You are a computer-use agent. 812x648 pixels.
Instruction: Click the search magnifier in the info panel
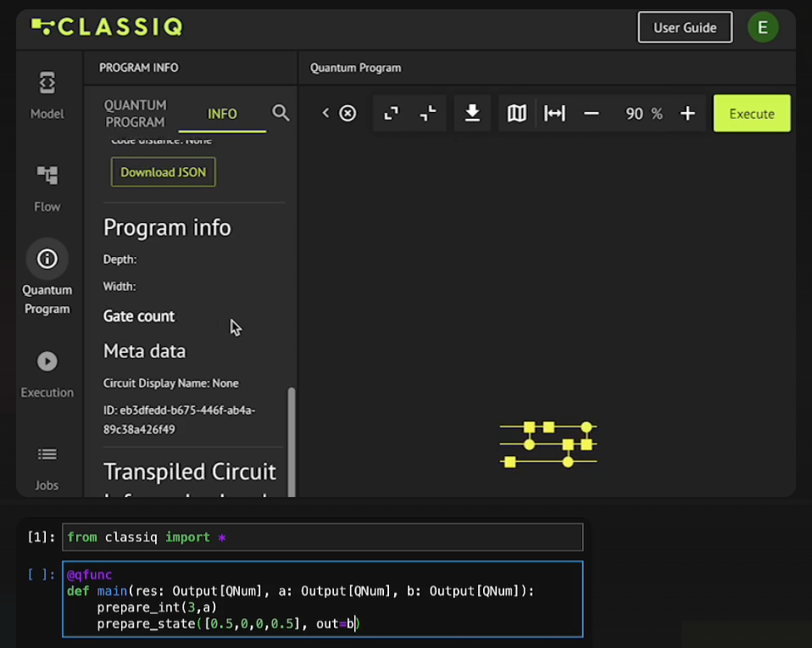(x=281, y=113)
